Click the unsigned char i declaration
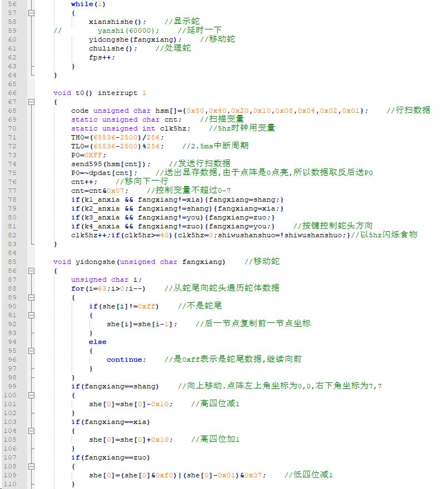448x489 pixels. (106, 280)
